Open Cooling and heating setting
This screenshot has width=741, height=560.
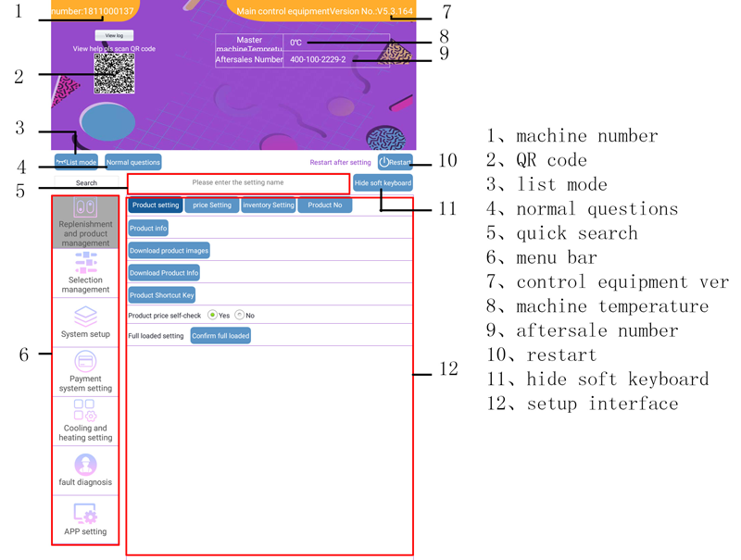(x=85, y=421)
